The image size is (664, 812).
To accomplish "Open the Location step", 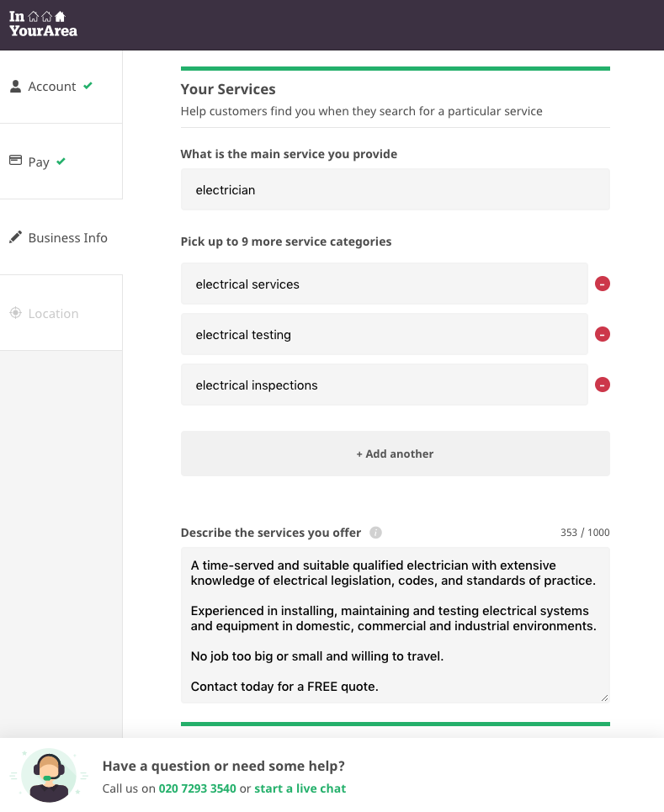I will point(61,313).
